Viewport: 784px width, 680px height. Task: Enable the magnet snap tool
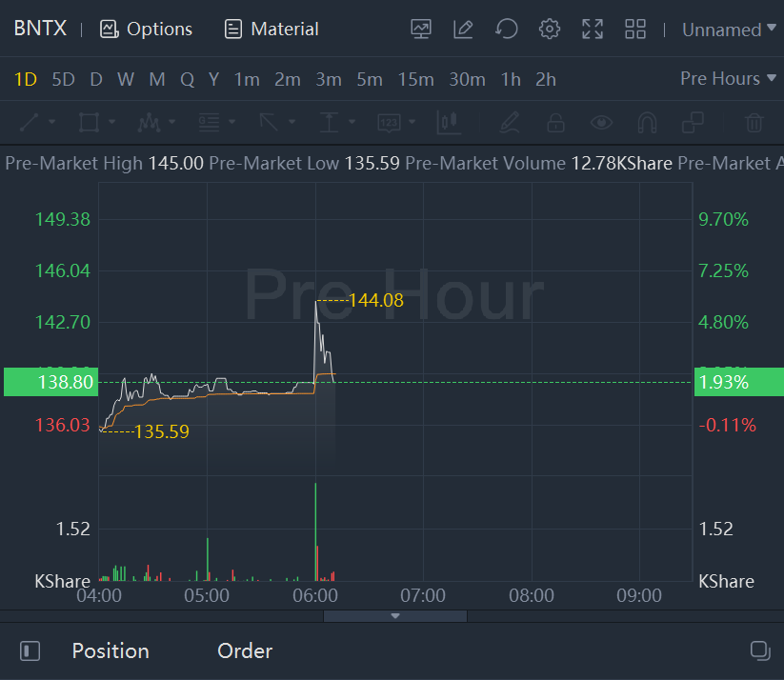pyautogui.click(x=647, y=123)
